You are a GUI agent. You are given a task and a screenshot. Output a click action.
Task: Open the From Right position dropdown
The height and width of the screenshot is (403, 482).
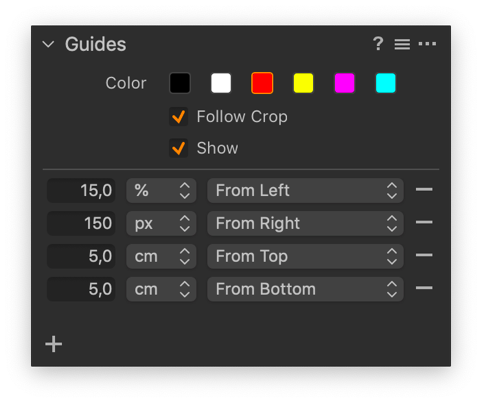click(x=305, y=223)
